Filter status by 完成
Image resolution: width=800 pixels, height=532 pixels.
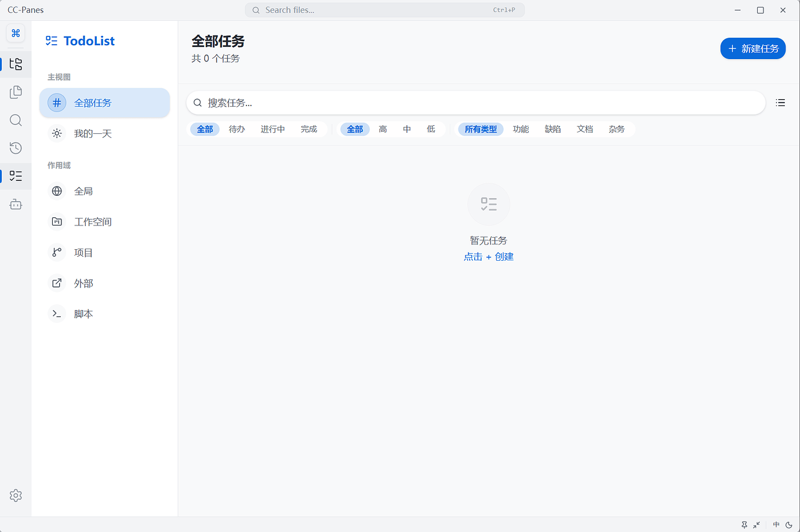coord(309,129)
